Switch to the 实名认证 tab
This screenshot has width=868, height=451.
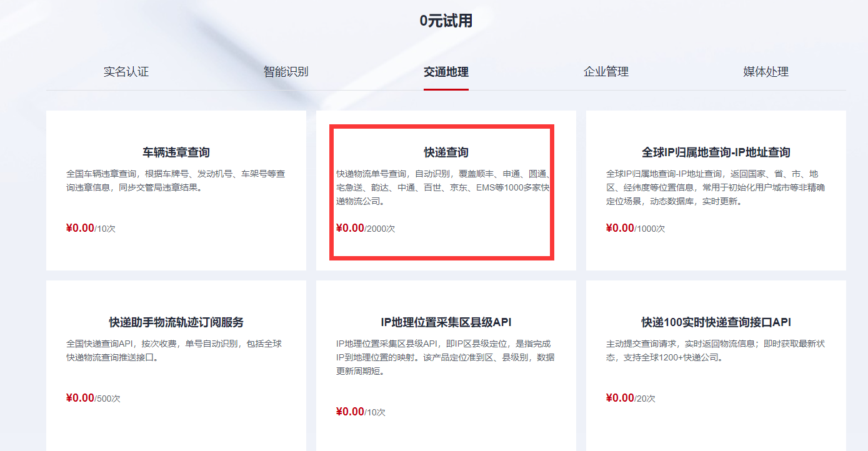click(126, 72)
